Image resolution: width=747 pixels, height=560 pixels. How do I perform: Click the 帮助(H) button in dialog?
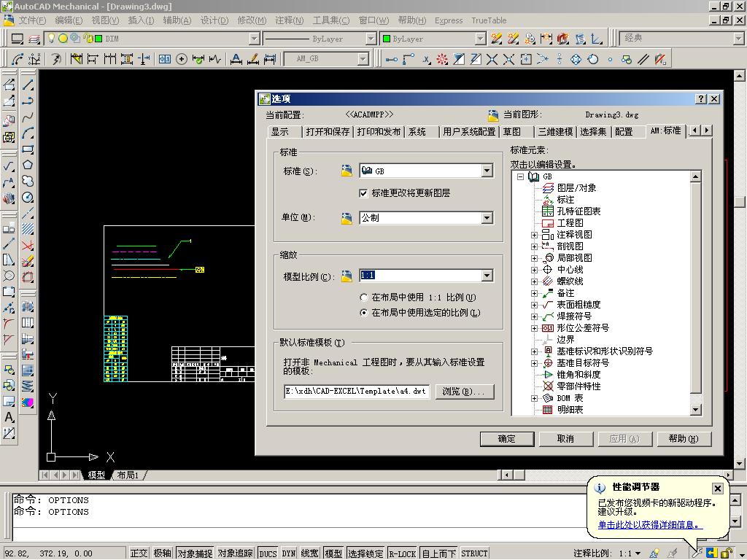click(x=684, y=438)
